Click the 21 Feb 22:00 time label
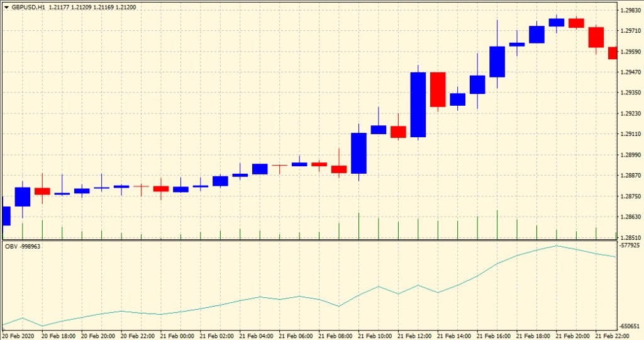The height and width of the screenshot is (340, 644). coord(612,336)
